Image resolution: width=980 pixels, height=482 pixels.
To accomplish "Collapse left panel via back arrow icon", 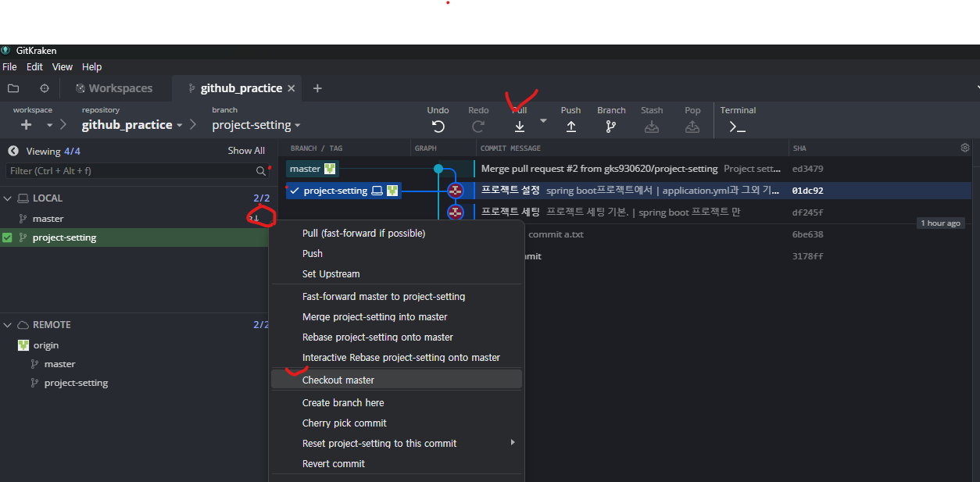I will pos(13,151).
